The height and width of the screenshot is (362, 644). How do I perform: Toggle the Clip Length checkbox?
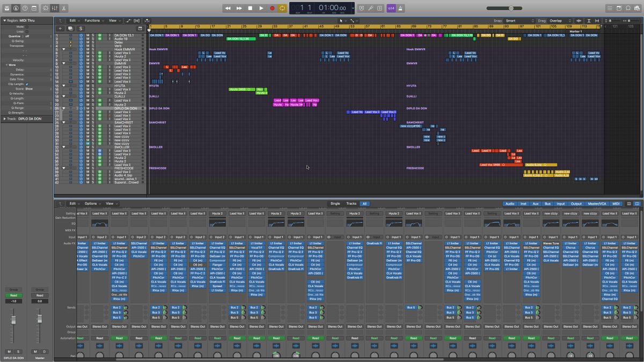[x=27, y=84]
